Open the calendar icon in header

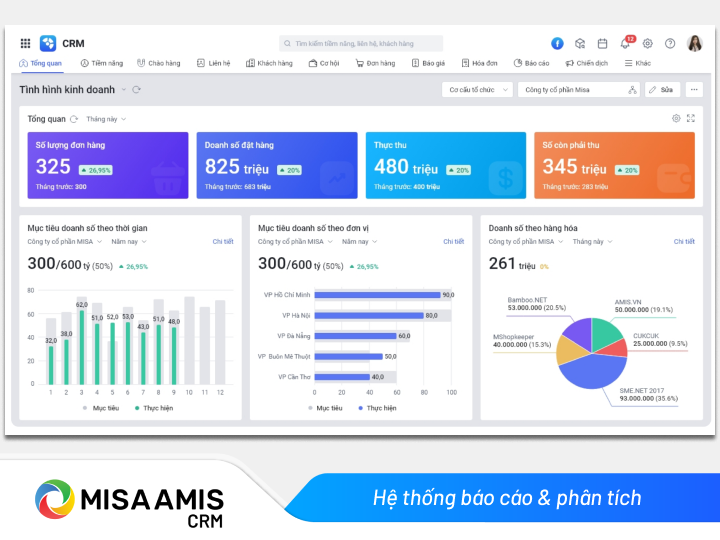pos(602,43)
